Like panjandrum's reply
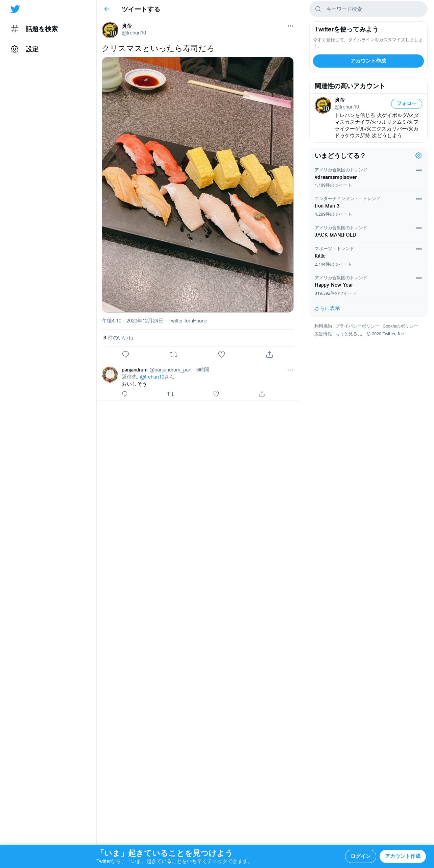Image resolution: width=434 pixels, height=868 pixels. (x=216, y=394)
